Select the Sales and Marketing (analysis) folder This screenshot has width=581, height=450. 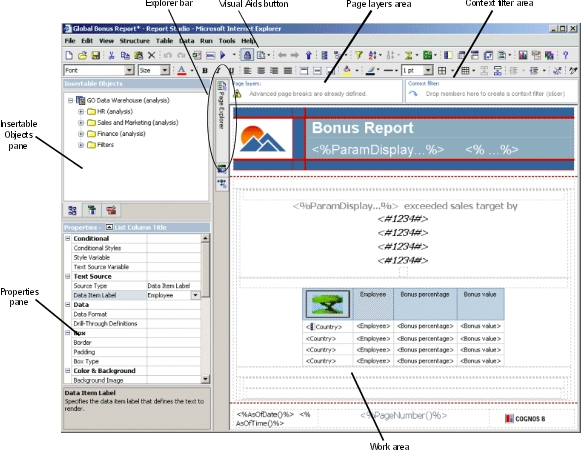coord(137,123)
